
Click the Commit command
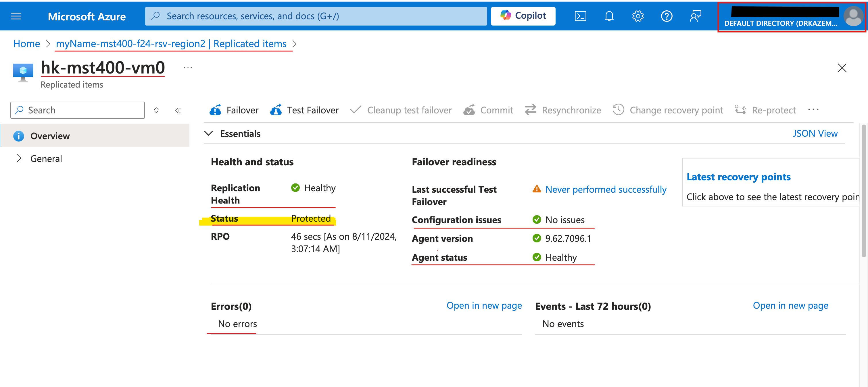point(488,110)
